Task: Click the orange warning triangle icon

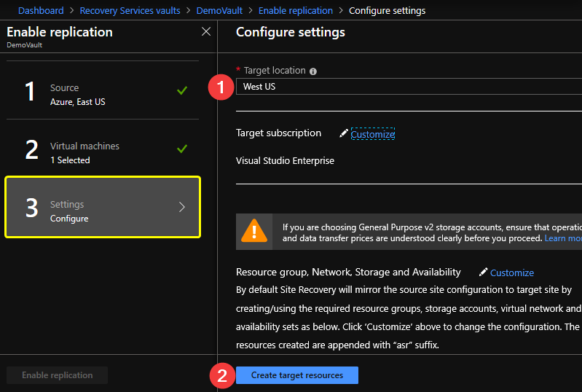Action: (x=254, y=231)
